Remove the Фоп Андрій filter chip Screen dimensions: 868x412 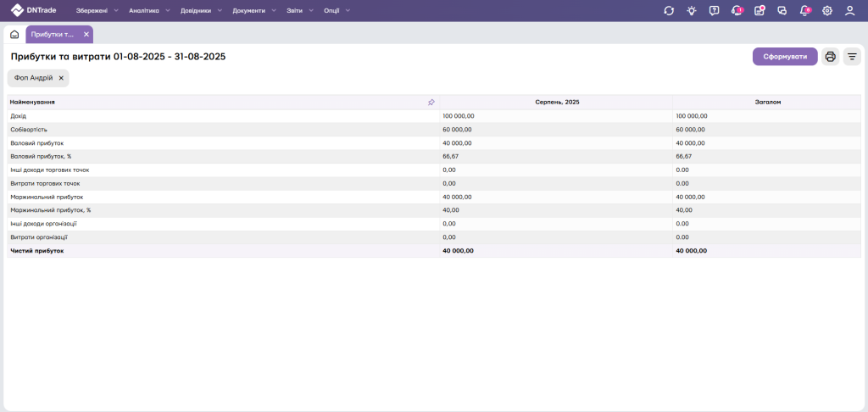click(x=61, y=78)
